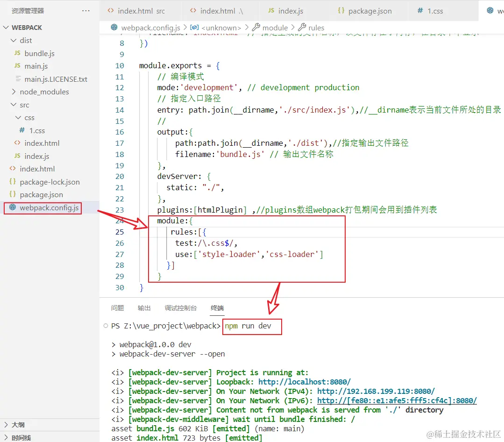Click braces icon beside tree package.json
The image size is (504, 442).
(x=13, y=194)
